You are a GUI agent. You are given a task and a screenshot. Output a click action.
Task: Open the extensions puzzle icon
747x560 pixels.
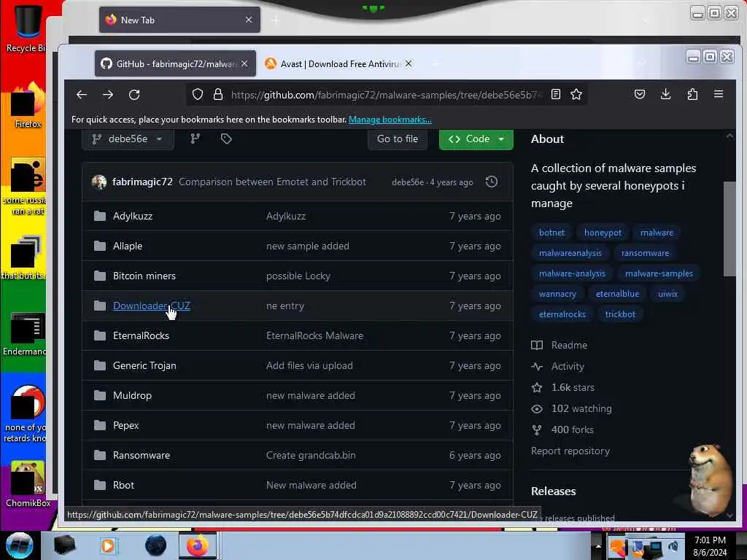(692, 94)
